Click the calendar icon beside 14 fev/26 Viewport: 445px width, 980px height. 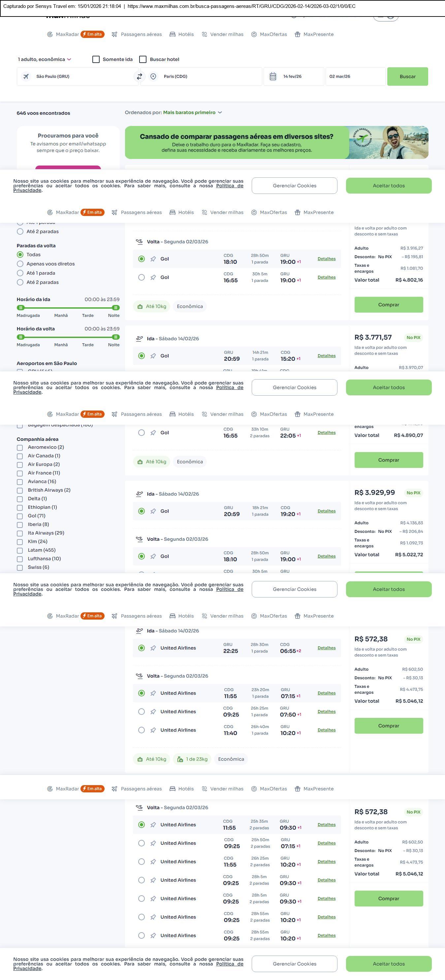273,77
